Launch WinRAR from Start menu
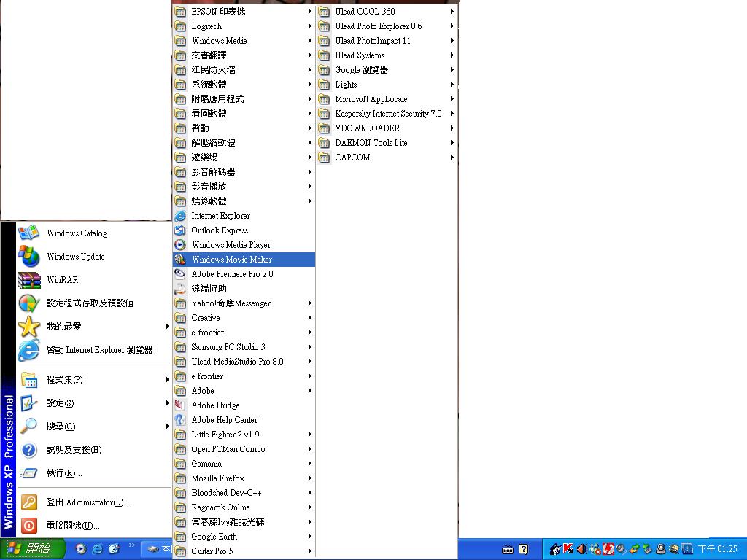The width and height of the screenshot is (747, 560). pyautogui.click(x=62, y=280)
